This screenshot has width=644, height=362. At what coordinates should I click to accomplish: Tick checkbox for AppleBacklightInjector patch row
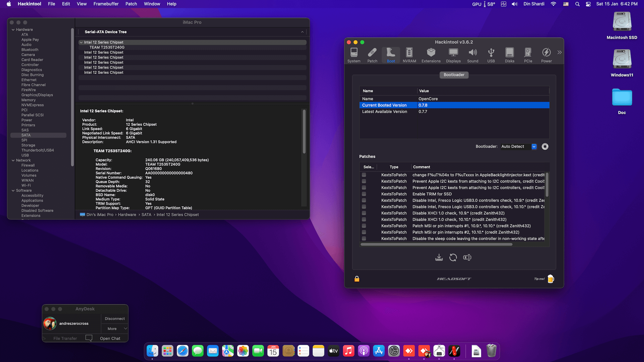[x=364, y=175]
